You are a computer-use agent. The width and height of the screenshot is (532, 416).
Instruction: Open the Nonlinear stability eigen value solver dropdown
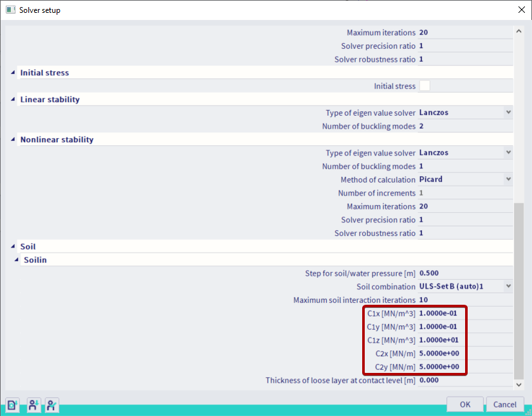coord(508,152)
